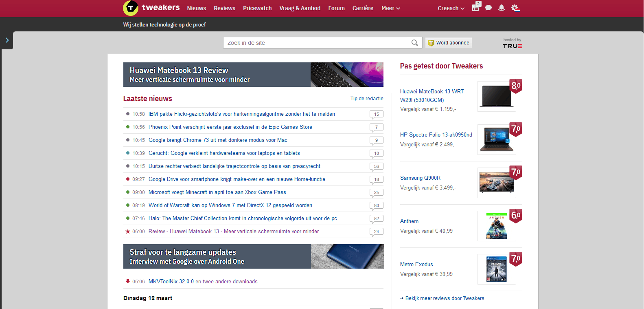
Task: Open Vraag & Aanbod
Action: (x=300, y=8)
